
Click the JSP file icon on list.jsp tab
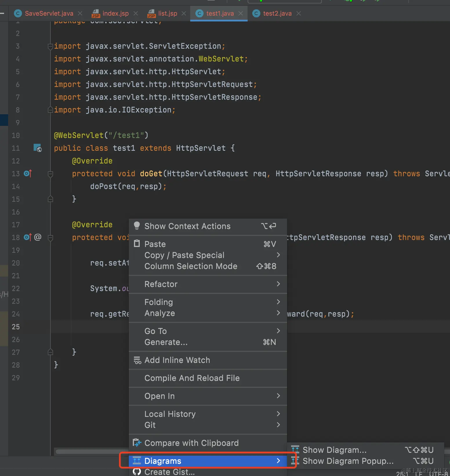(151, 13)
